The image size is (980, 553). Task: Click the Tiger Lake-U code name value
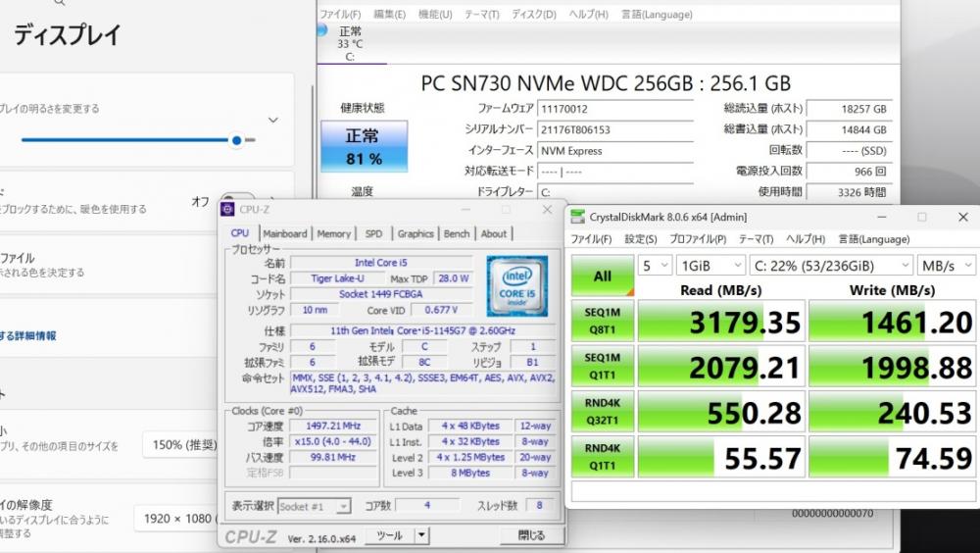337,278
